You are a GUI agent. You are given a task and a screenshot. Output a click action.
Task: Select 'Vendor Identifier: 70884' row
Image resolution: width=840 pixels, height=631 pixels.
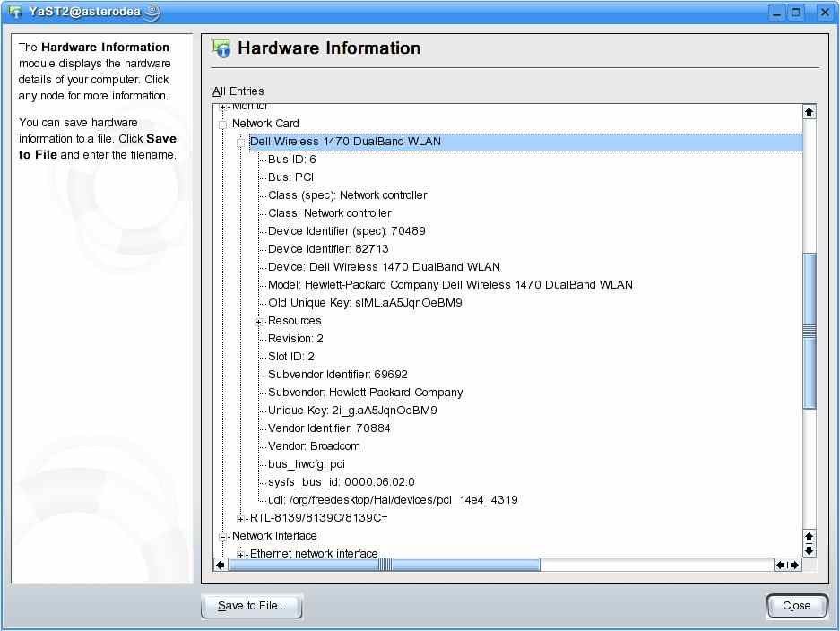[x=329, y=428]
